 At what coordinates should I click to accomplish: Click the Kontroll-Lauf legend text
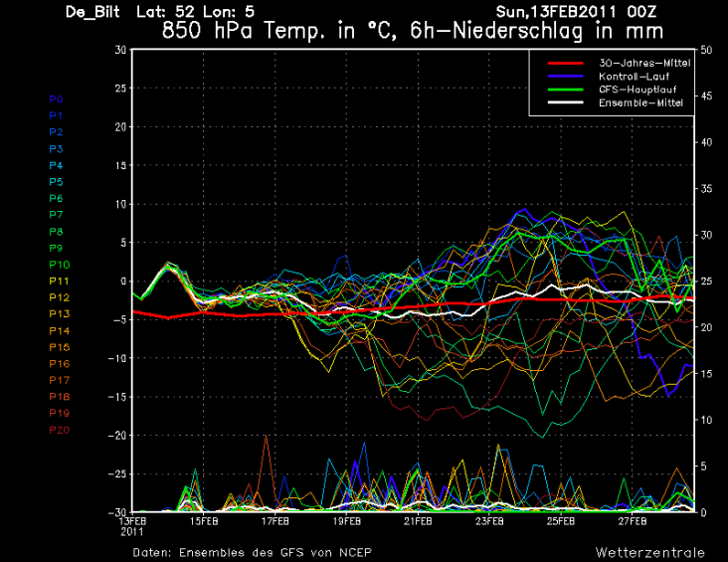pos(634,77)
